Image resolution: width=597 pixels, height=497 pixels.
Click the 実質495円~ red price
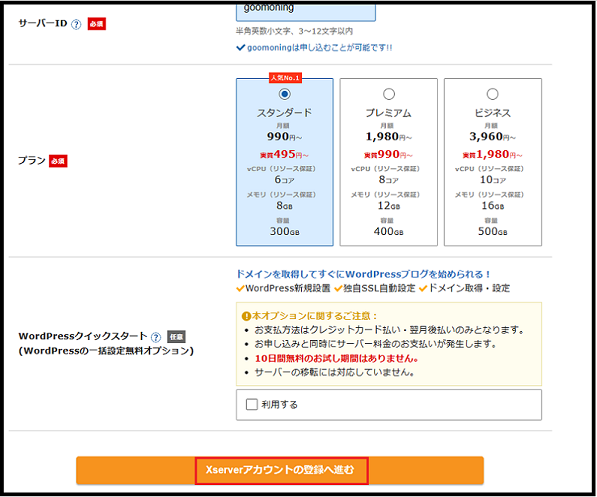(x=284, y=154)
